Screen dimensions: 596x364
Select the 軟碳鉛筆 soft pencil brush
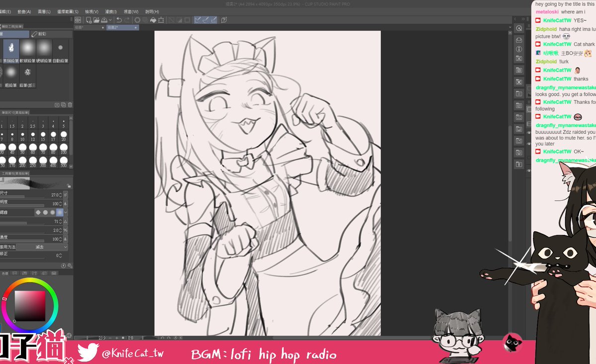pyautogui.click(x=27, y=51)
